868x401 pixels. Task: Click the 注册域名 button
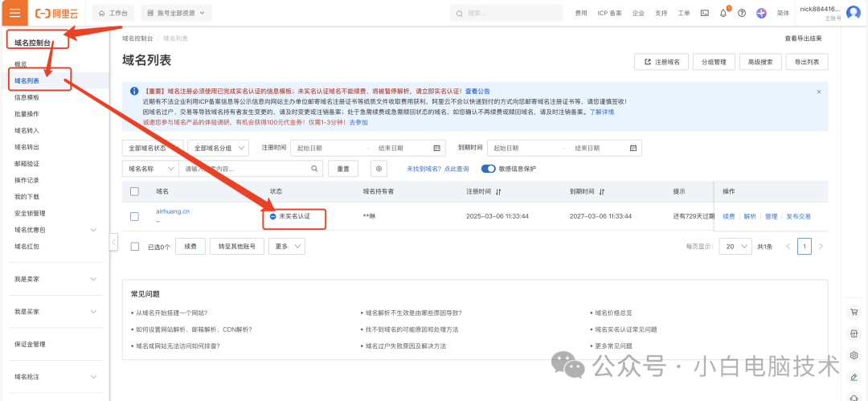tap(661, 62)
